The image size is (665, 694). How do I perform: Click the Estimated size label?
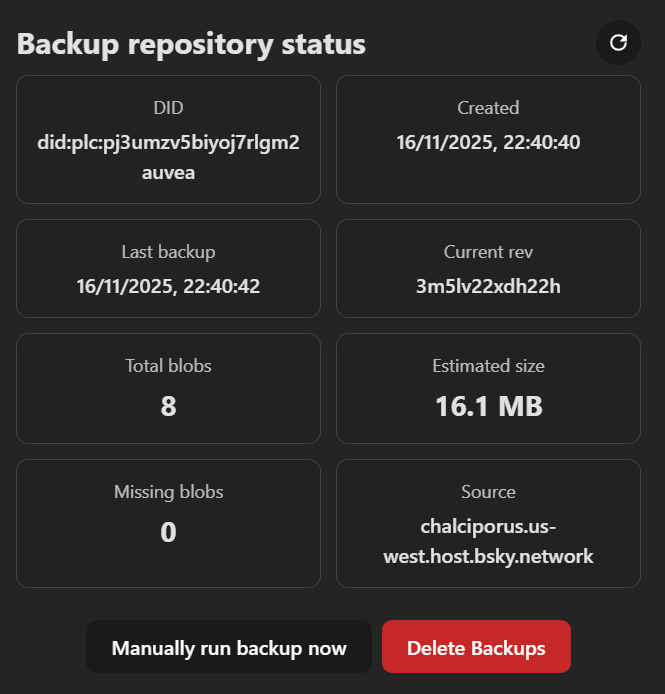[x=488, y=366]
